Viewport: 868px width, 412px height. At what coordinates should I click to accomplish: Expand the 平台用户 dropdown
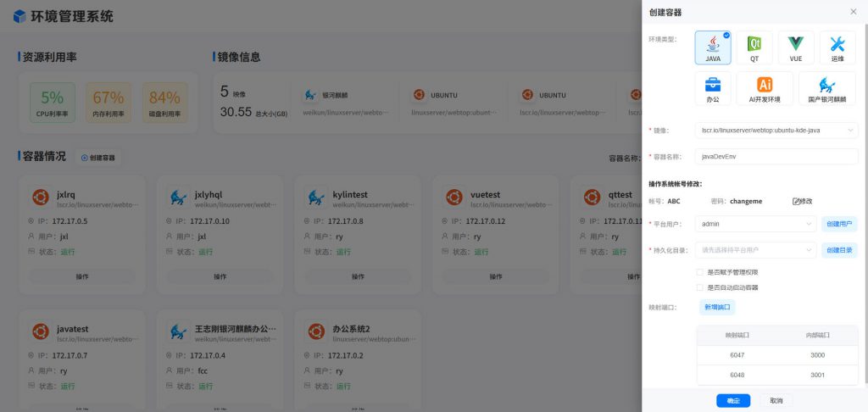755,224
